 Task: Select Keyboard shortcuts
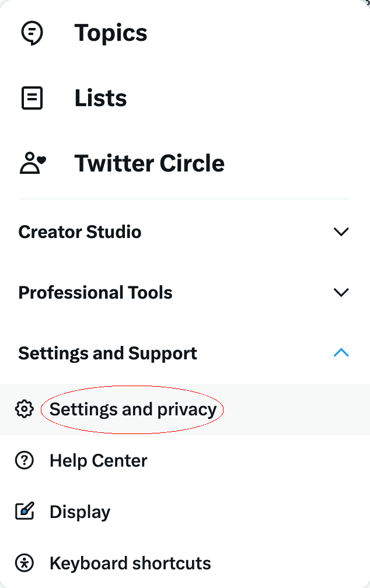[130, 563]
